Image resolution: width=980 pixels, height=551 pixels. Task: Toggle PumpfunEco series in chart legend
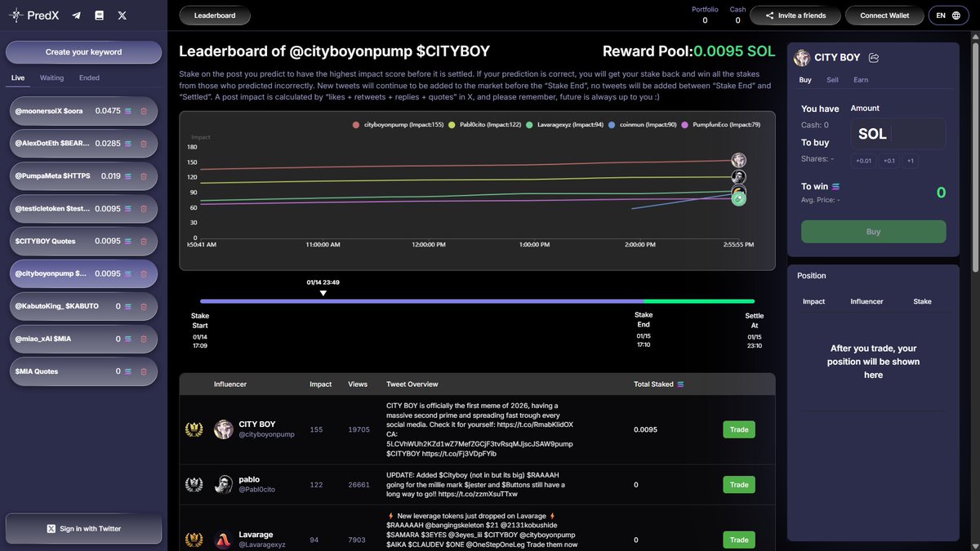pos(721,125)
